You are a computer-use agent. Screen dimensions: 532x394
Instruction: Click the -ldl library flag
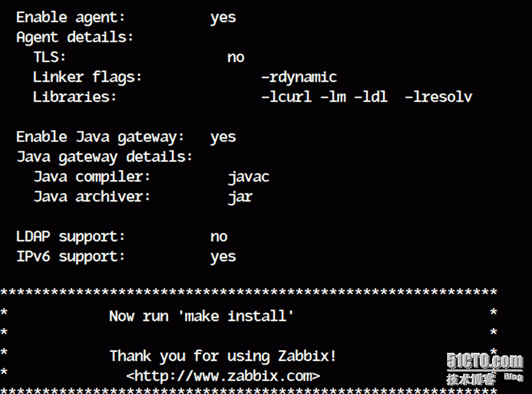[x=370, y=97]
